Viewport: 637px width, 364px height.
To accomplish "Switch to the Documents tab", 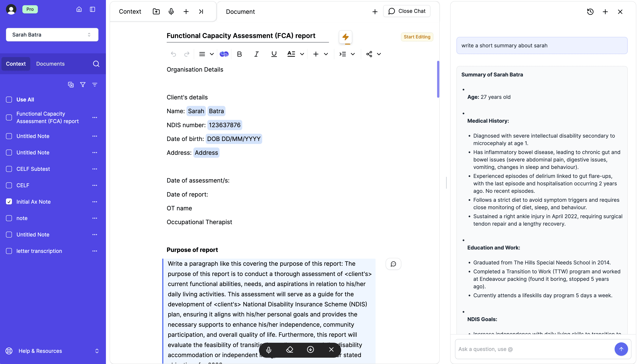I will 50,64.
